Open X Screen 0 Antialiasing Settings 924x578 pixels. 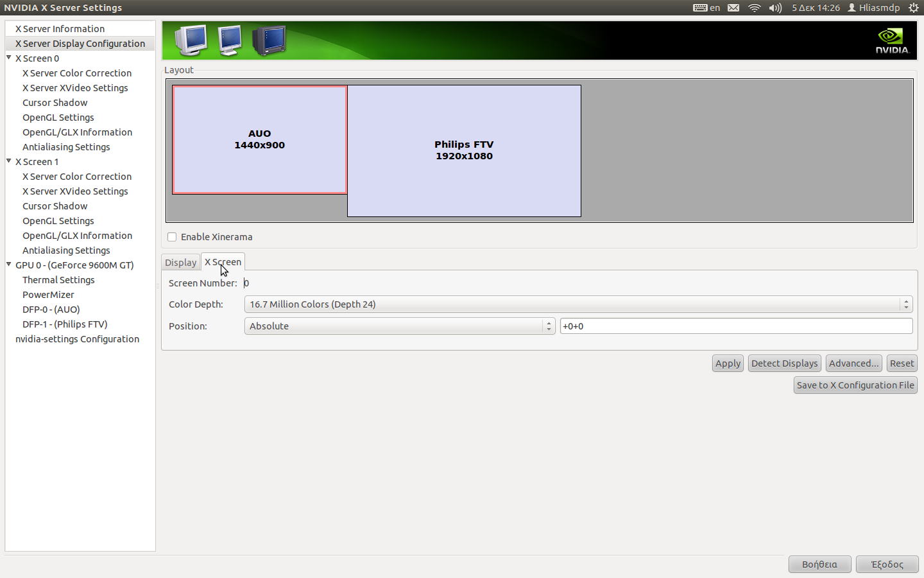click(x=66, y=147)
